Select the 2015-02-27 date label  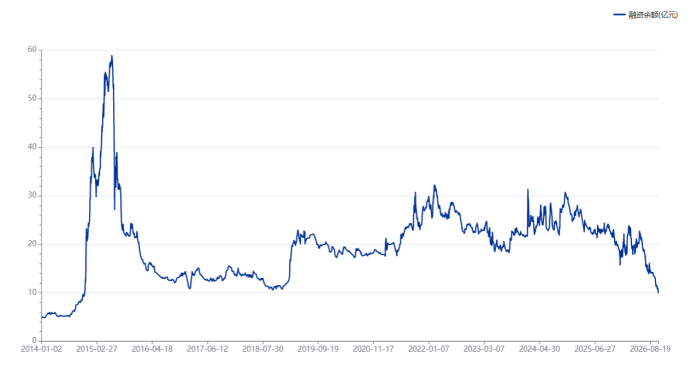(x=97, y=349)
